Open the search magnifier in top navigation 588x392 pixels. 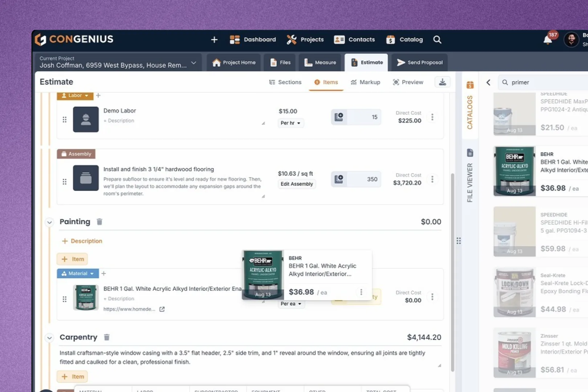point(437,40)
